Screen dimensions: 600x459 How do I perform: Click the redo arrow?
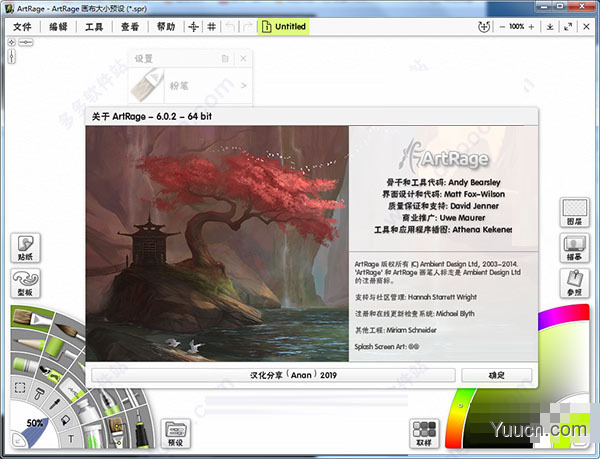(248, 27)
